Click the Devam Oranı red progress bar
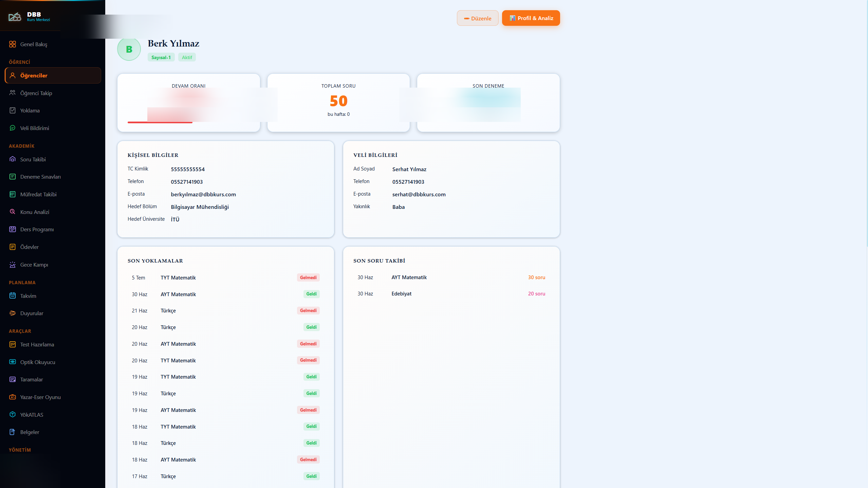 click(160, 122)
